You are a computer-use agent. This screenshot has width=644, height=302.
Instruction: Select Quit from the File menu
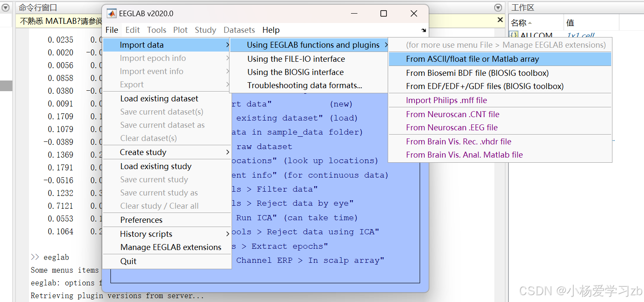coord(167,261)
